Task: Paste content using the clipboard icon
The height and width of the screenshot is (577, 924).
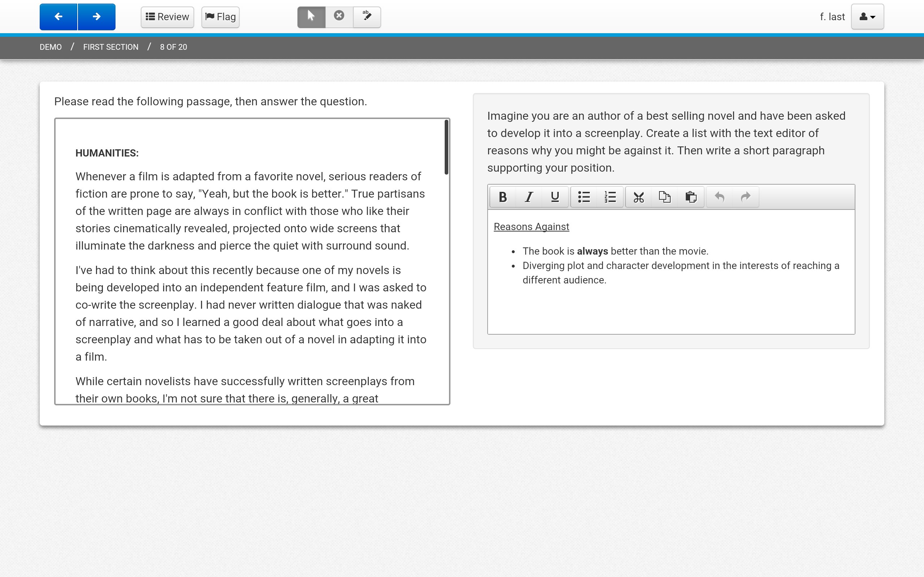Action: (x=691, y=197)
